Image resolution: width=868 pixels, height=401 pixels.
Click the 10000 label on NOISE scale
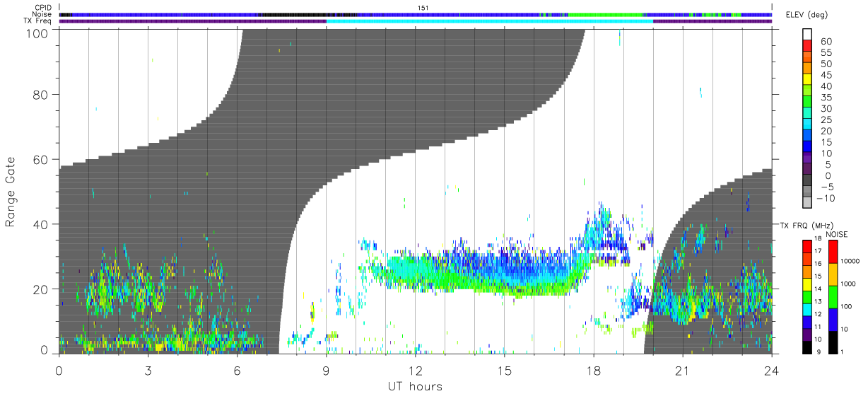click(x=850, y=261)
